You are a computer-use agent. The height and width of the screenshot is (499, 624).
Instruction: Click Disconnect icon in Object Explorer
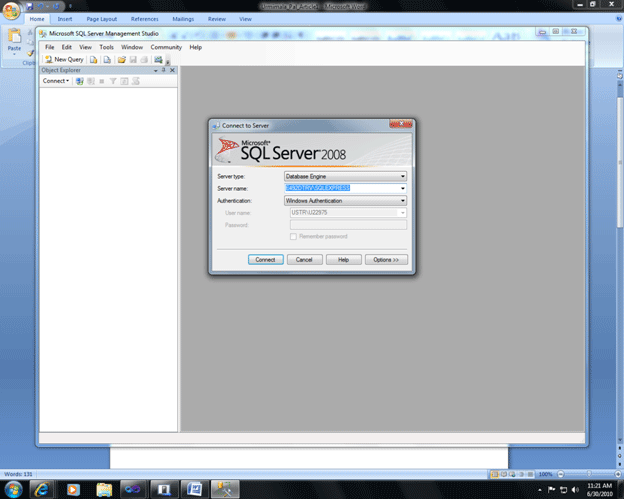click(x=91, y=81)
